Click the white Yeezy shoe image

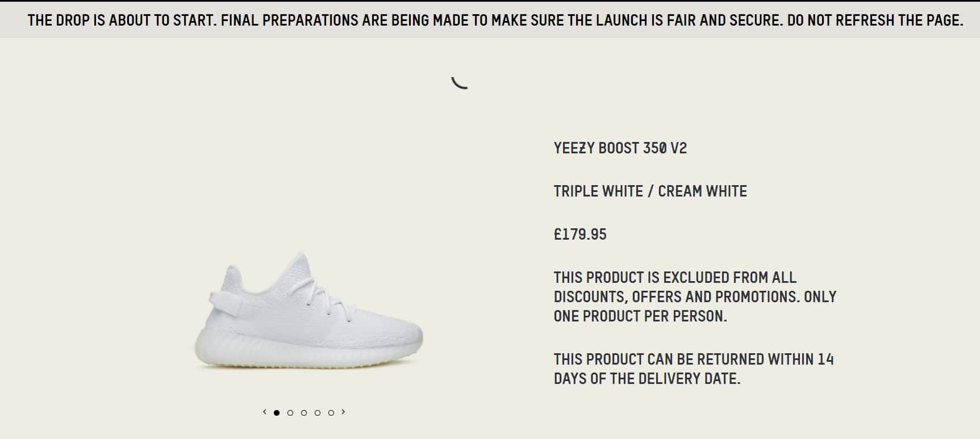308,311
